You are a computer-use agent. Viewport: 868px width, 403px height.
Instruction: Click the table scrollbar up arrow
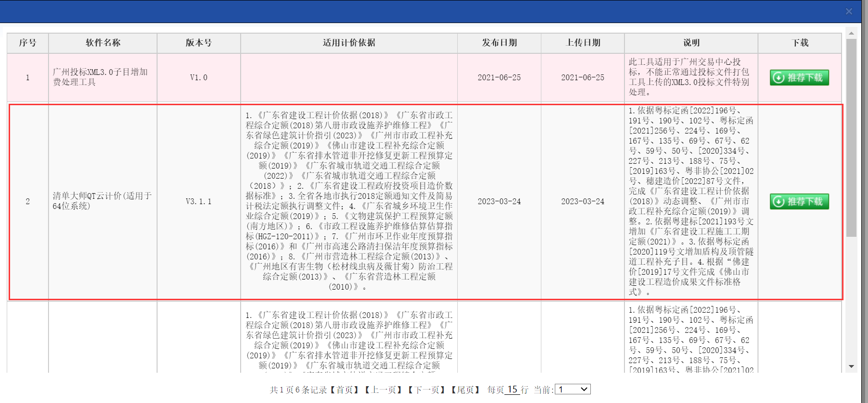tap(851, 34)
